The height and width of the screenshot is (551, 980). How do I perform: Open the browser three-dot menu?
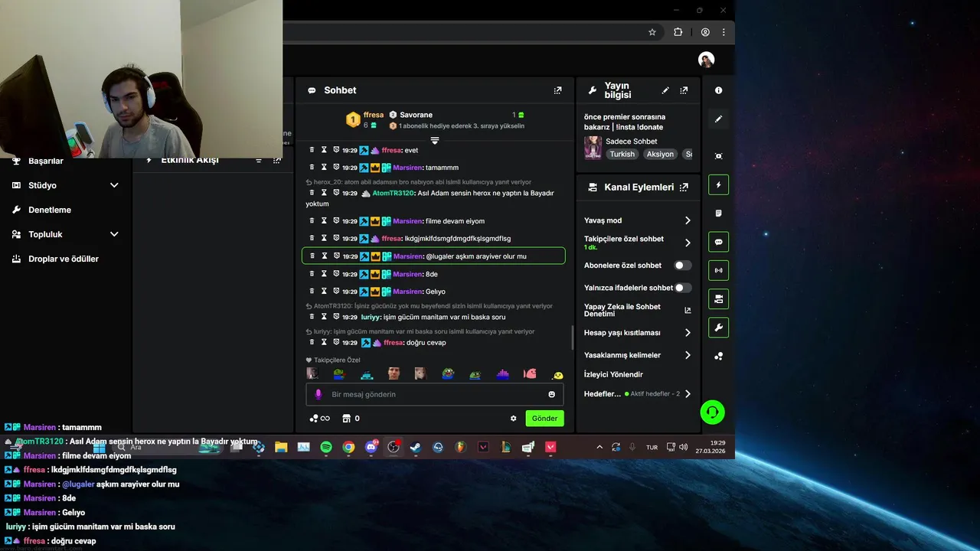click(x=724, y=32)
